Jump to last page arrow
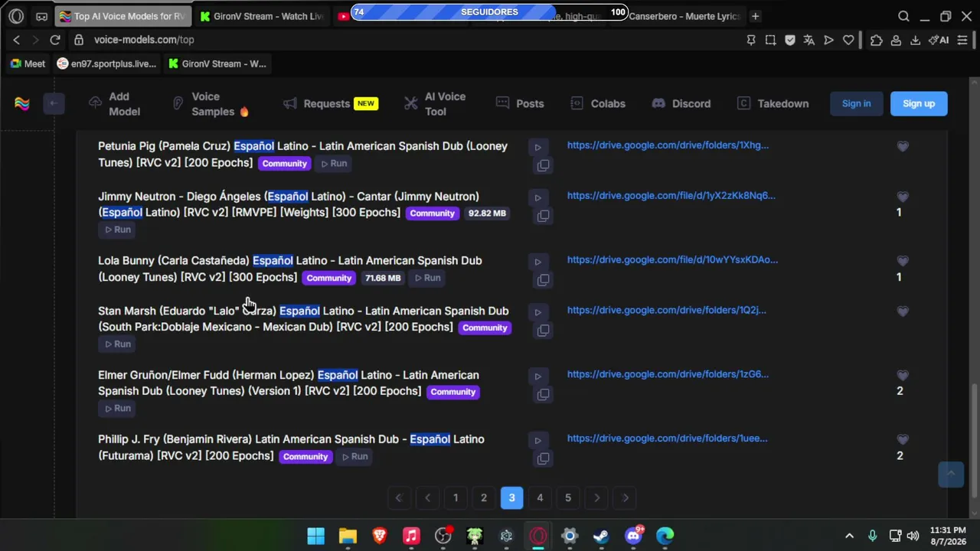 [x=626, y=498]
